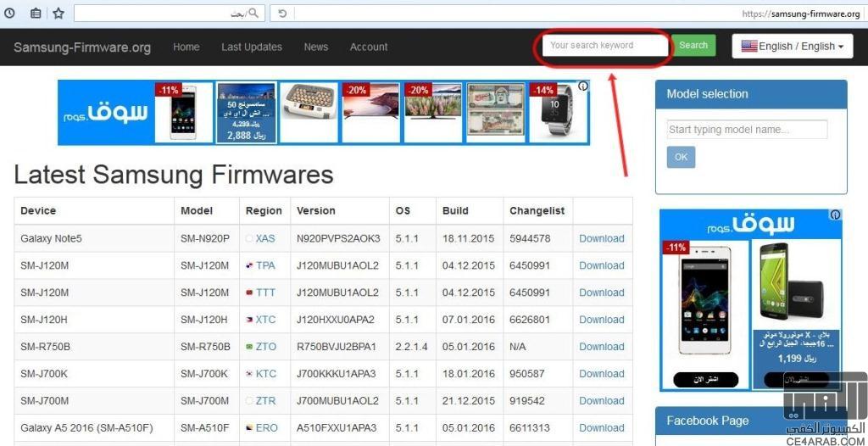868x446 pixels.
Task: Click the XTC flag icon
Action: (250, 320)
